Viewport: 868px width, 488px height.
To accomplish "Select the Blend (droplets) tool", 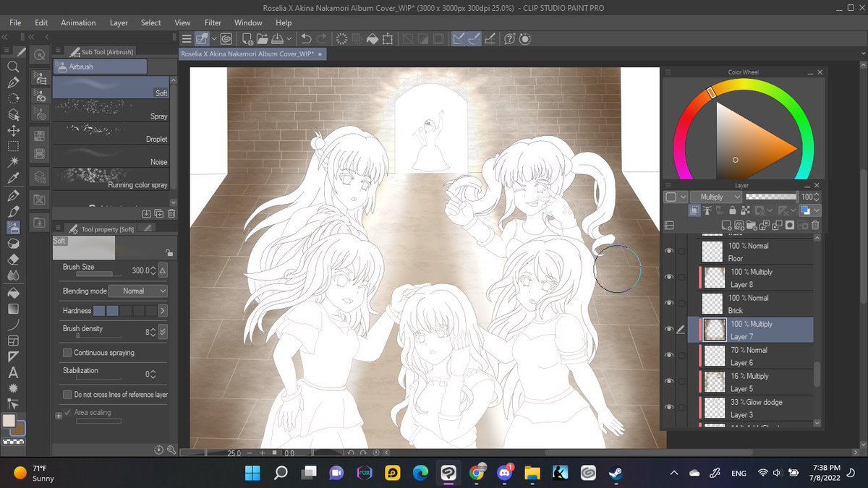I will coord(13,275).
